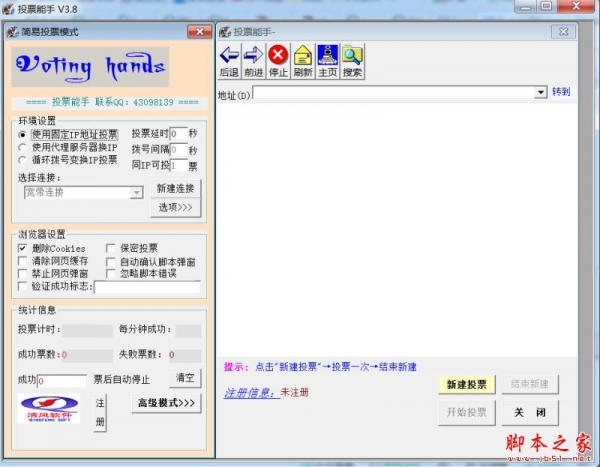Open 高级模式>>> advanced mode
The width and height of the screenshot is (600, 467).
[166, 403]
